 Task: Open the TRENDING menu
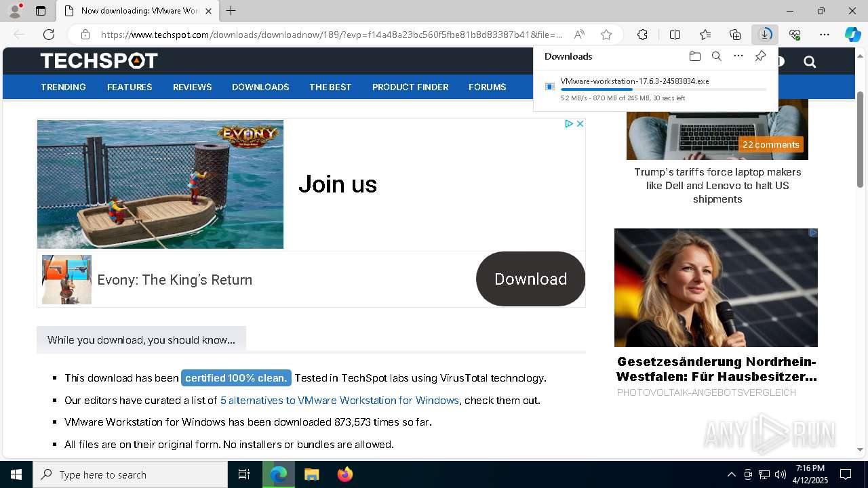(x=63, y=87)
